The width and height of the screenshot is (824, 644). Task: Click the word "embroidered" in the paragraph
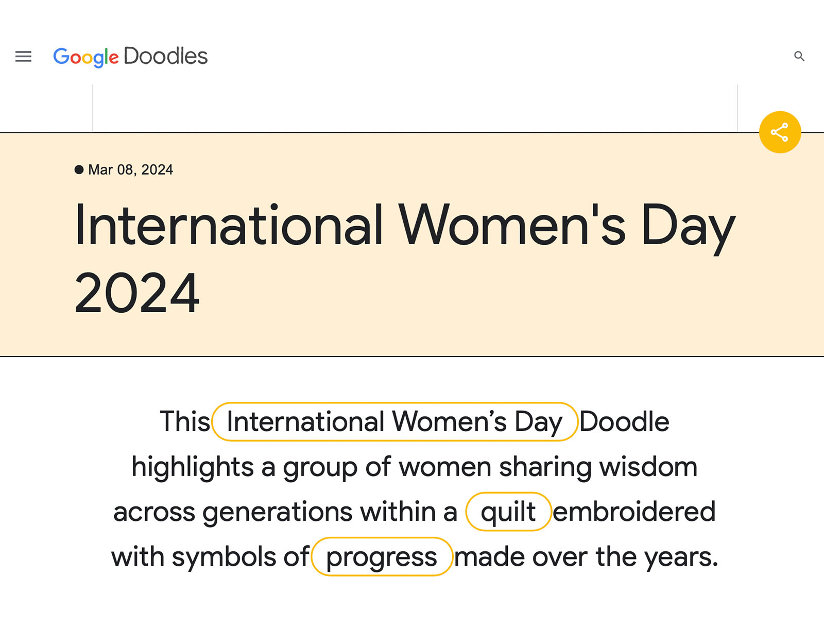pos(634,512)
